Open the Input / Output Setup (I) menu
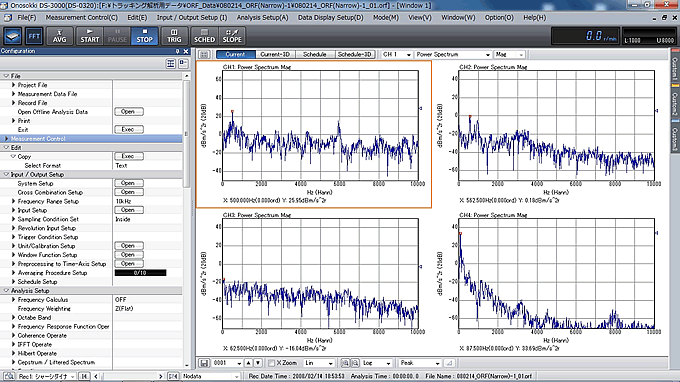Image resolution: width=680 pixels, height=382 pixels. [192, 18]
